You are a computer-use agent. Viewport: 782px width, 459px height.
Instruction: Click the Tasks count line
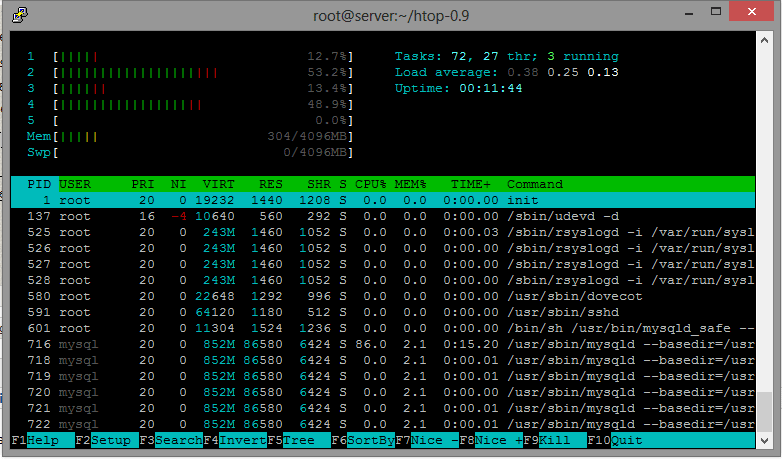[x=507, y=56]
